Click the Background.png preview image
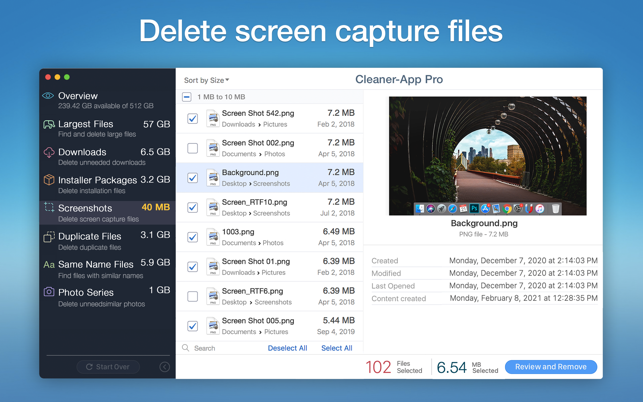Image resolution: width=643 pixels, height=402 pixels. pyautogui.click(x=488, y=156)
